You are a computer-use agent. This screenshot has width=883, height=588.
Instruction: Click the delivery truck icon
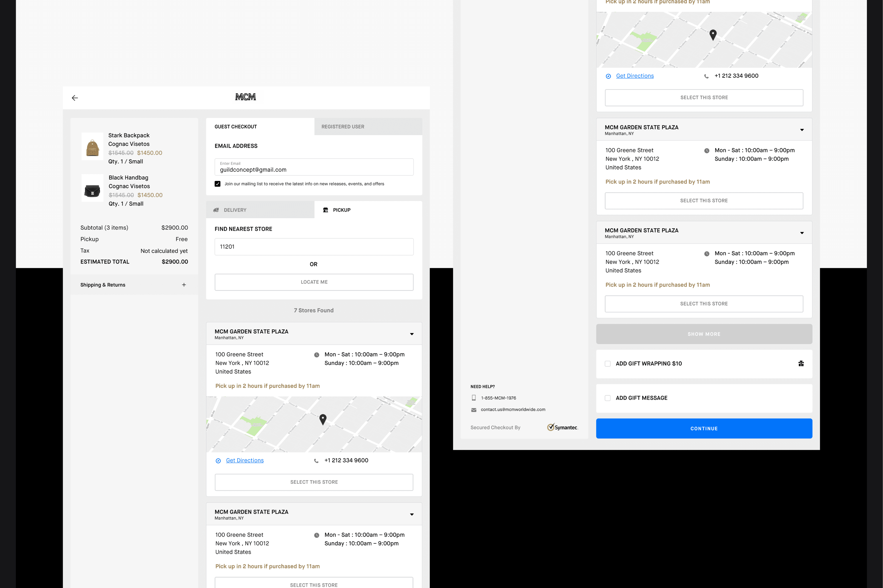(216, 210)
